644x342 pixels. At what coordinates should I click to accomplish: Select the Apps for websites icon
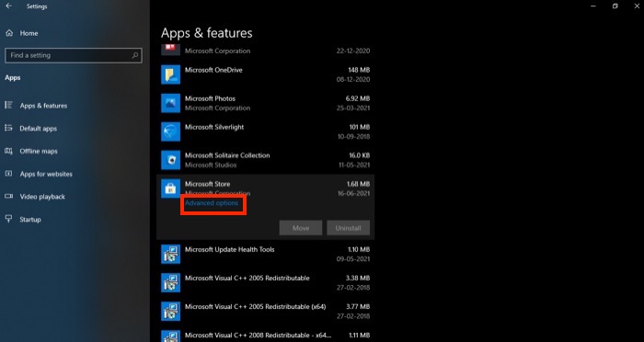(x=8, y=174)
